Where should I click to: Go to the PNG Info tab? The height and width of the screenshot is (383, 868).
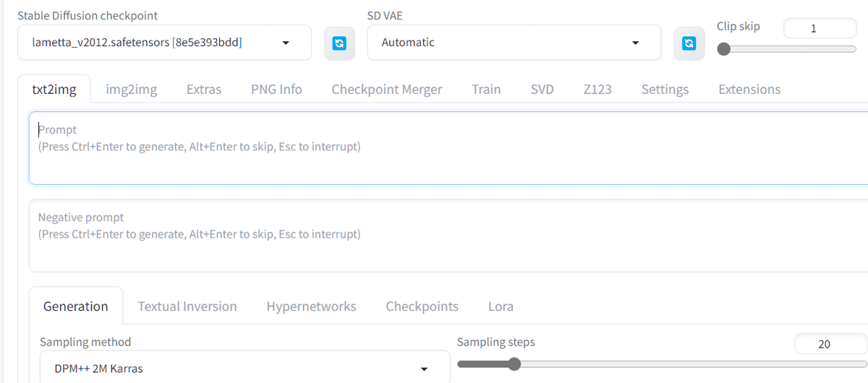[x=276, y=89]
